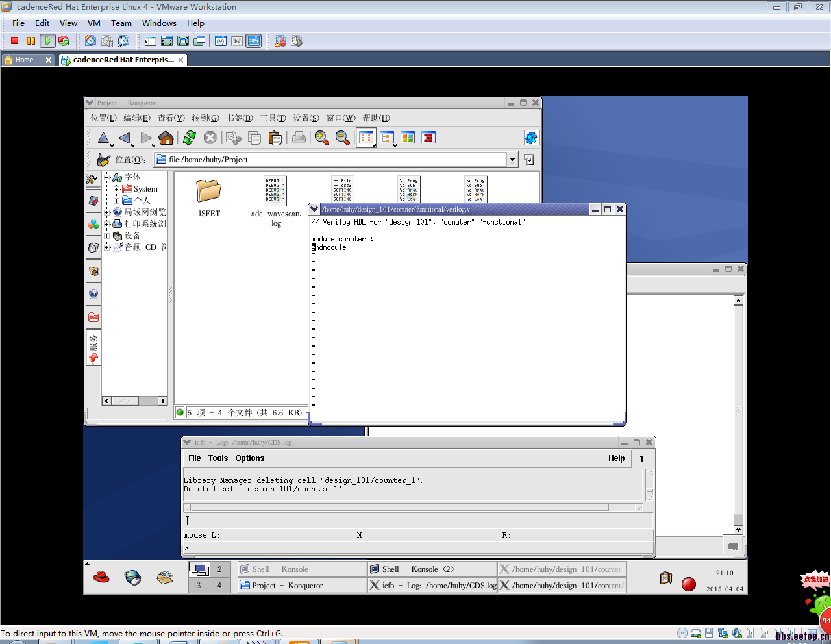This screenshot has height=644, width=831.
Task: Click the zoom in magnifier icon
Action: coord(321,138)
